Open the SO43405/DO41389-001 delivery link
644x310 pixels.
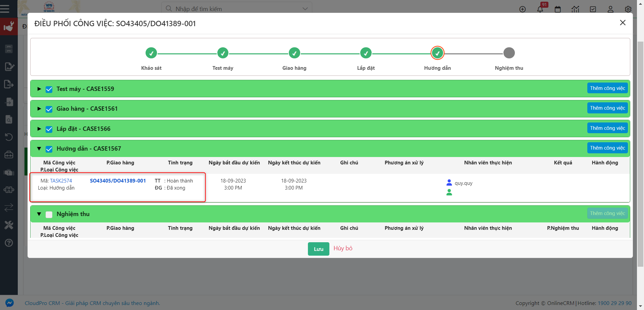[x=118, y=181]
